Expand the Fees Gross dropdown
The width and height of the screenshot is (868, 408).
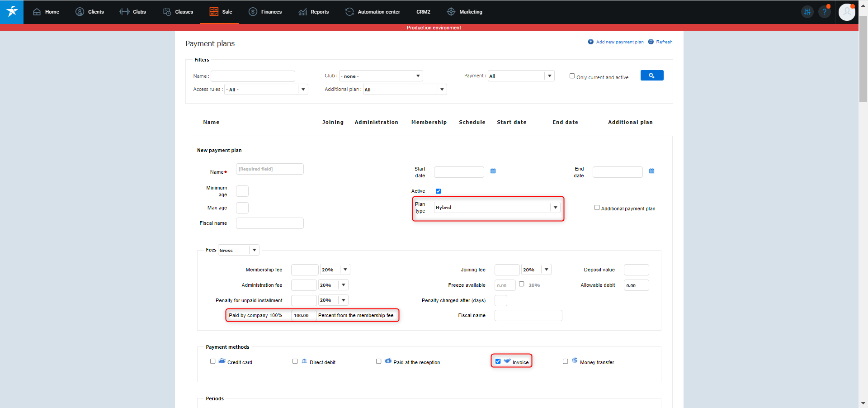tap(254, 250)
